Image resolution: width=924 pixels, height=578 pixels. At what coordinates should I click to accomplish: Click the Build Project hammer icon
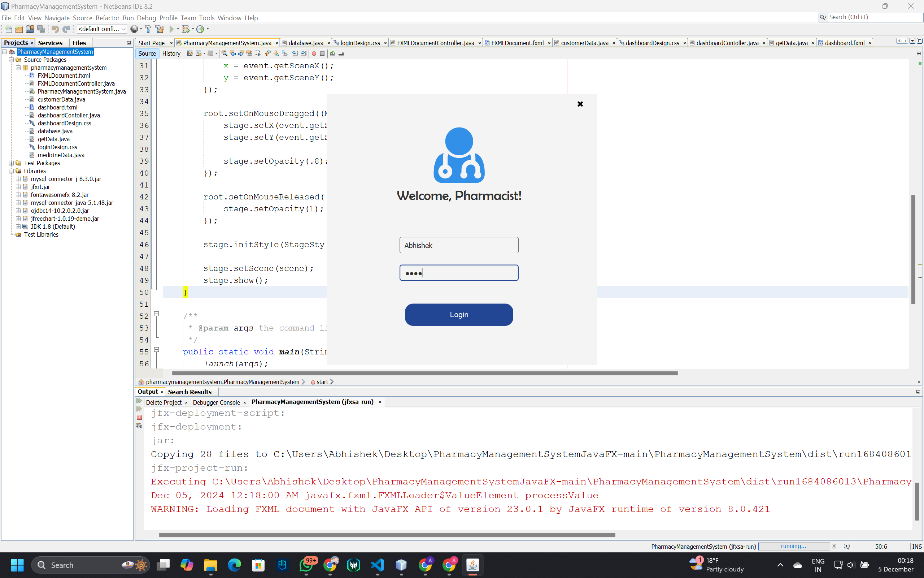click(148, 29)
